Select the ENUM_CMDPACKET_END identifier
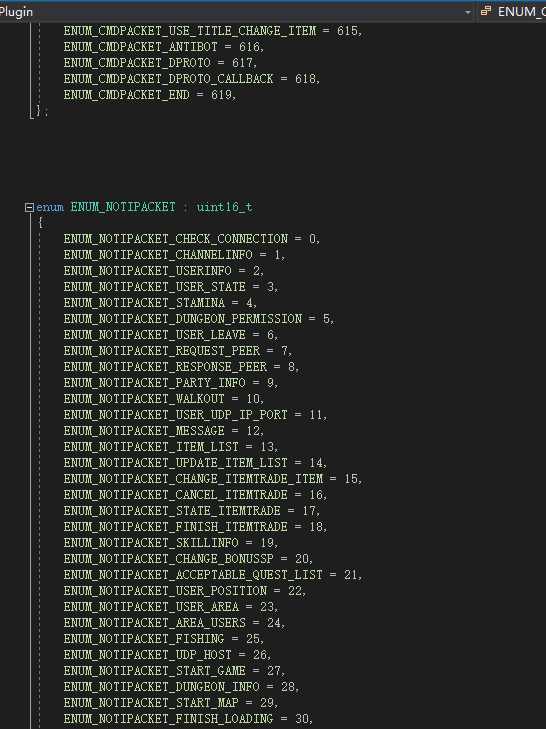The height and width of the screenshot is (729, 546). click(127, 95)
